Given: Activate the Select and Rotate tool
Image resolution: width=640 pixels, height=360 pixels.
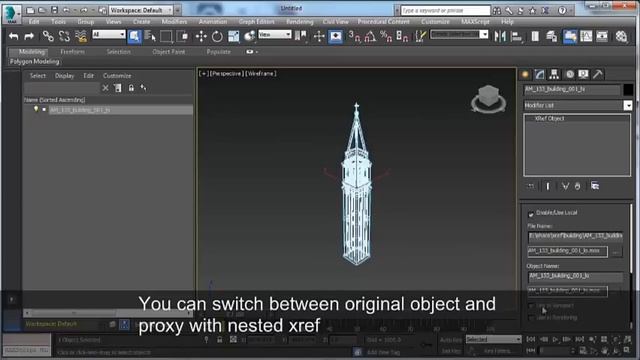Looking at the screenshot, I should tap(217, 36).
